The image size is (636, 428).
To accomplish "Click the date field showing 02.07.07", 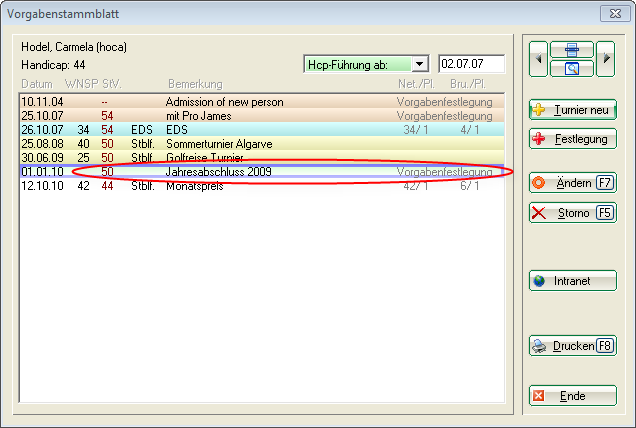I will coord(471,64).
